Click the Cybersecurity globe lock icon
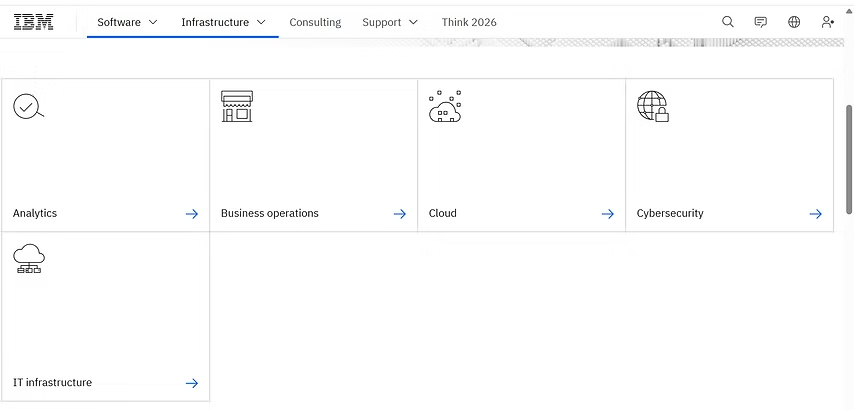 653,106
